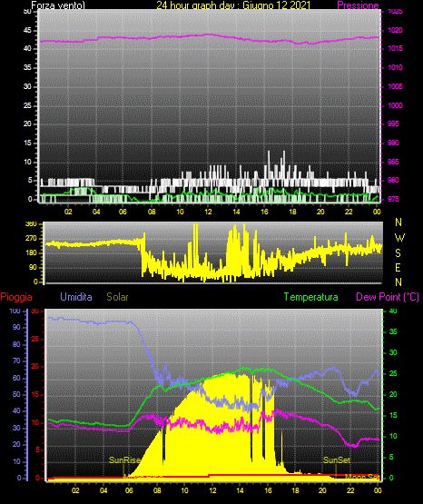Click the 270 wind direction axis value
The height and width of the screenshot is (504, 423).
[31, 239]
